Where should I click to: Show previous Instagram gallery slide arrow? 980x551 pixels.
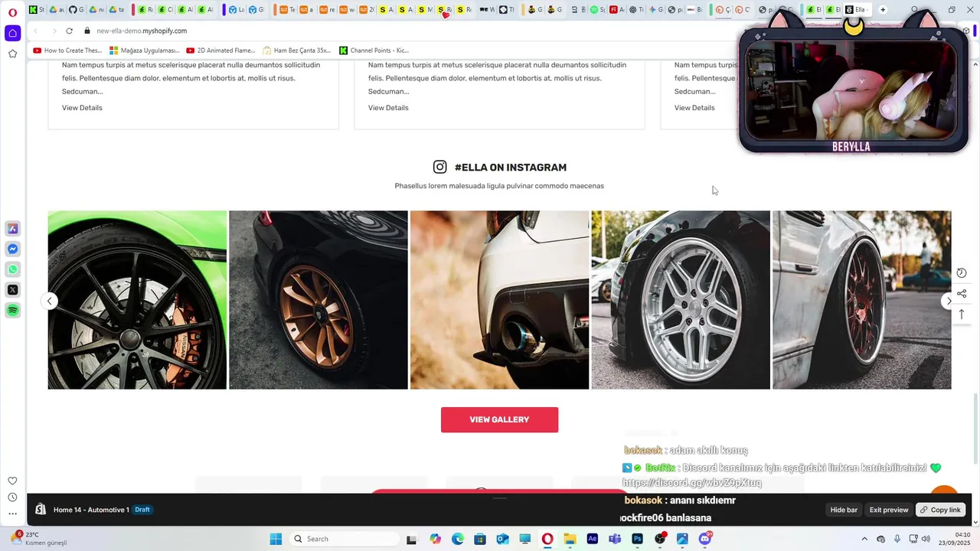pos(50,301)
